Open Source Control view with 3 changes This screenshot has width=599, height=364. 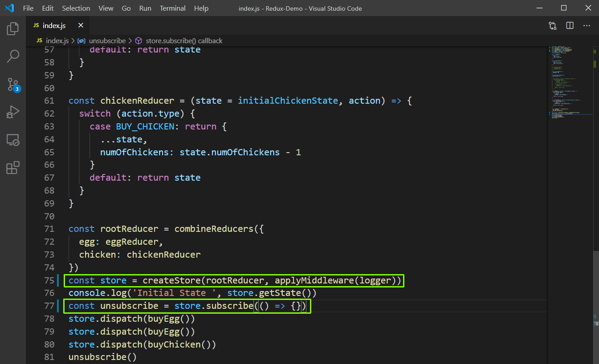point(13,85)
